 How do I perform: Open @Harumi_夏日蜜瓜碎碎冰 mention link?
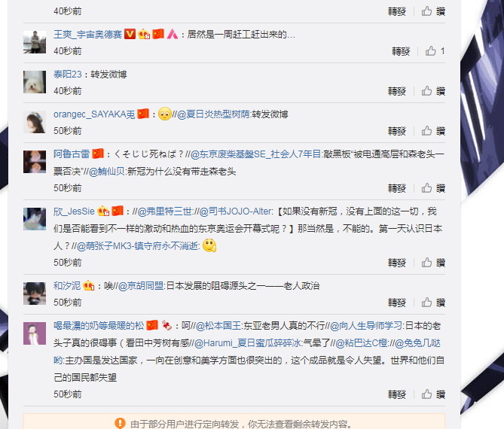(x=248, y=343)
